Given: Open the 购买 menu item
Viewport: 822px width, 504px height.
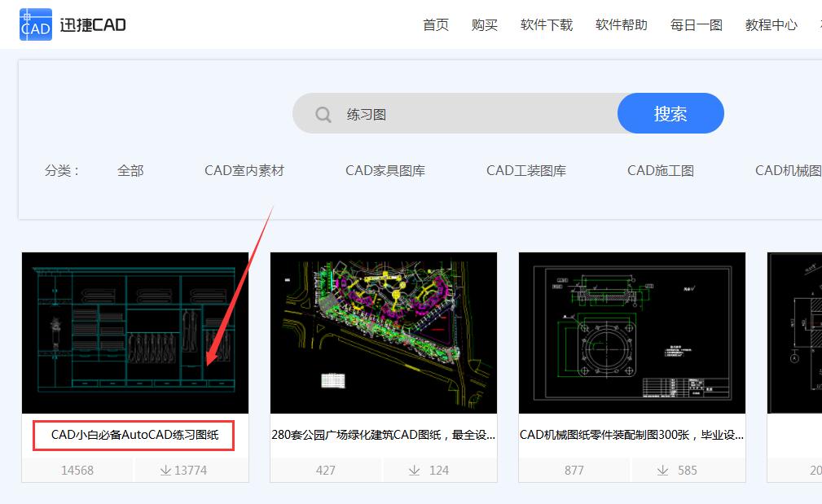Looking at the screenshot, I should click(484, 24).
